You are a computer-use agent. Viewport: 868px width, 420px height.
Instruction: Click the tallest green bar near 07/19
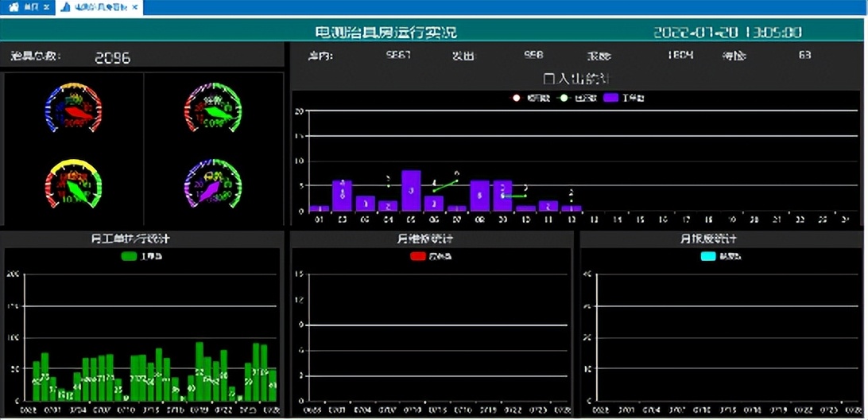tap(200, 371)
